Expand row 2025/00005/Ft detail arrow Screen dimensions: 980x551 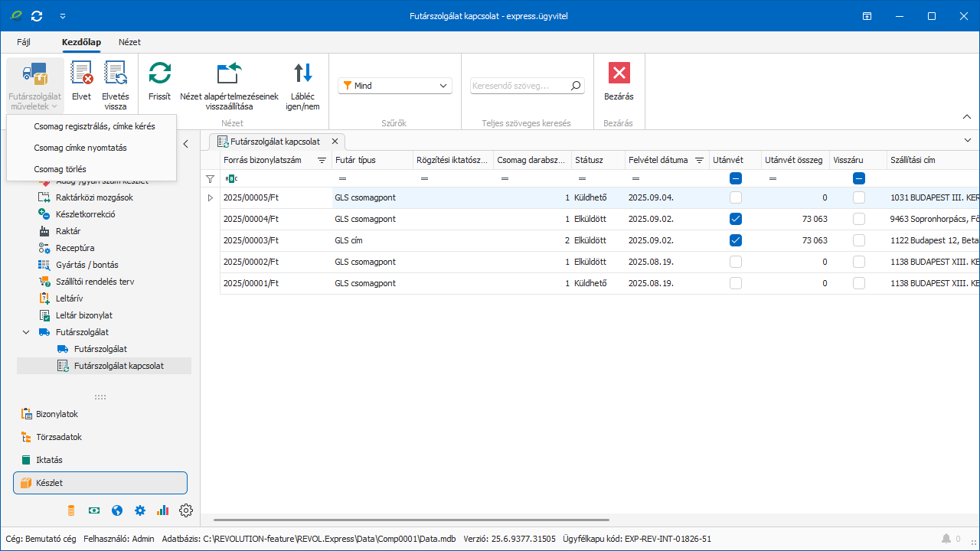(x=211, y=197)
